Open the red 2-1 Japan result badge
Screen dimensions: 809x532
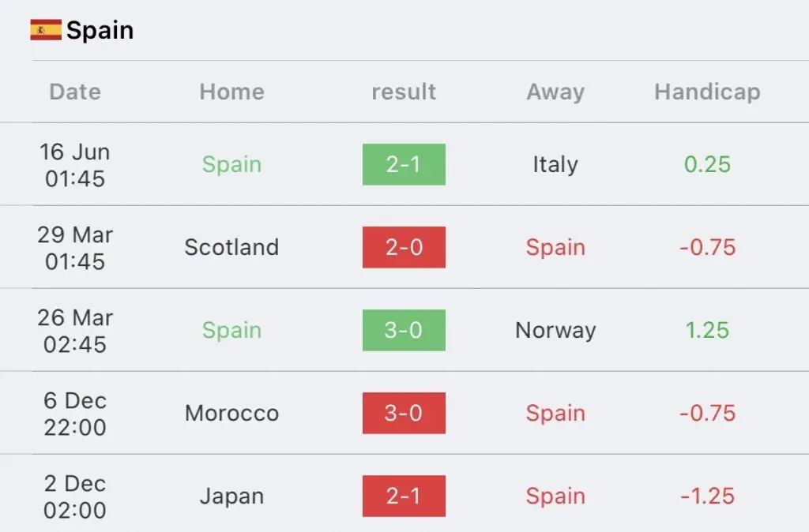coord(404,496)
